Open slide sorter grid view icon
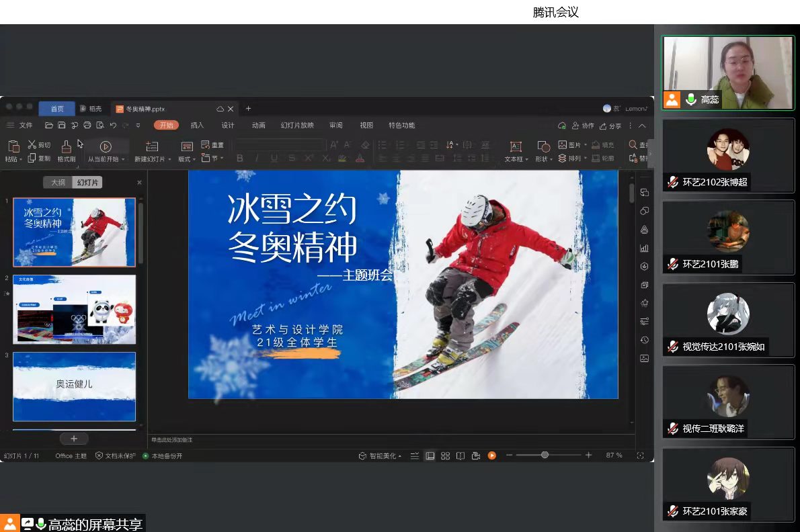The image size is (800, 532). (445, 455)
